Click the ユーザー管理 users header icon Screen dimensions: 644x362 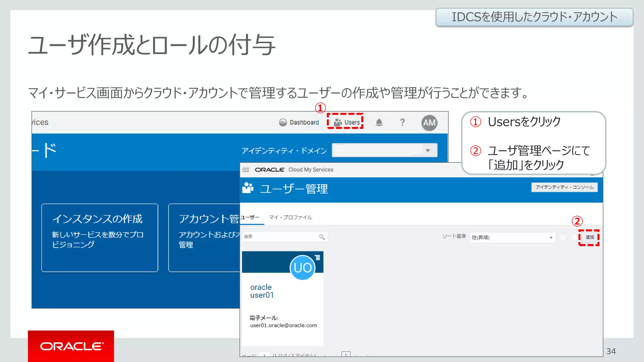(248, 188)
